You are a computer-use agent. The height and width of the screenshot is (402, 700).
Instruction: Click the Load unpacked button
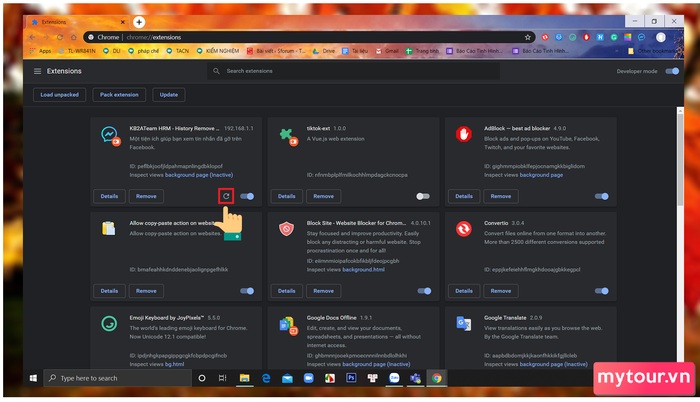(x=59, y=95)
